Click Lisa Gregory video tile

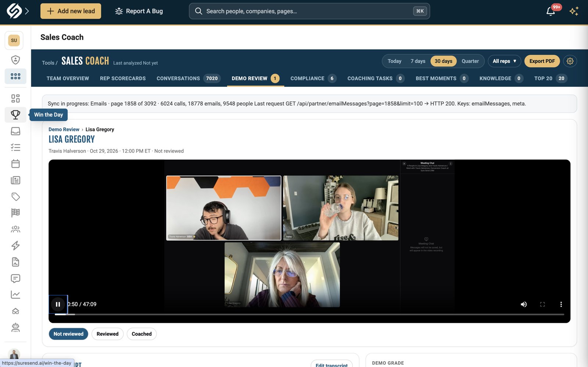282,275
